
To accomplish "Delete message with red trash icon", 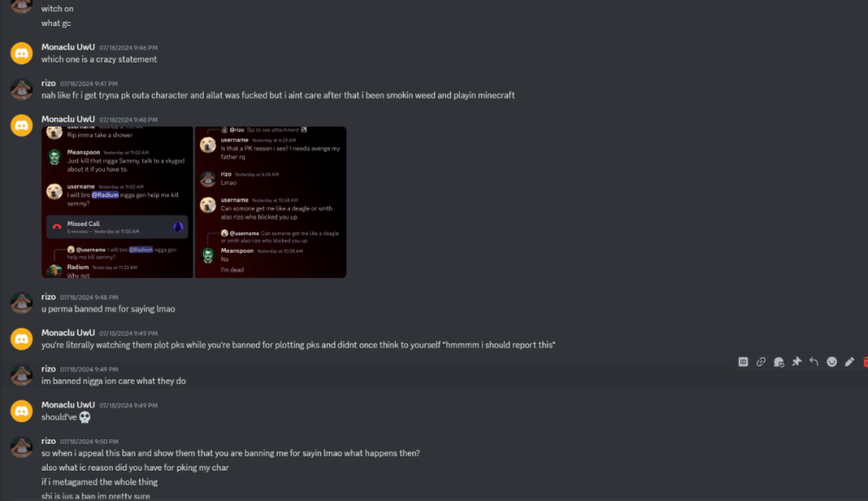I will 865,362.
